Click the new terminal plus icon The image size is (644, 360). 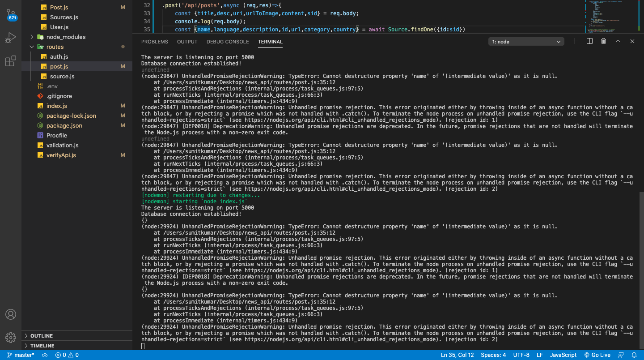click(x=575, y=41)
